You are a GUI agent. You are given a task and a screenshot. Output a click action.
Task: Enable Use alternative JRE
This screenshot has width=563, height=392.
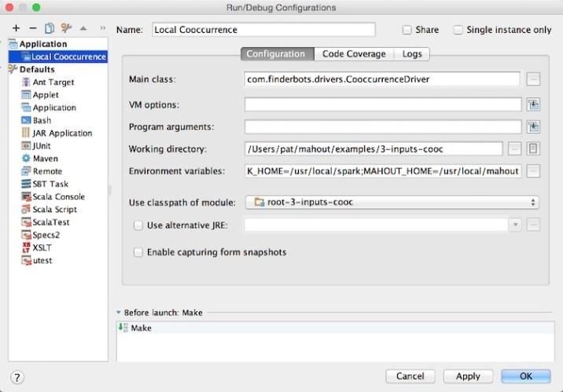click(x=138, y=225)
